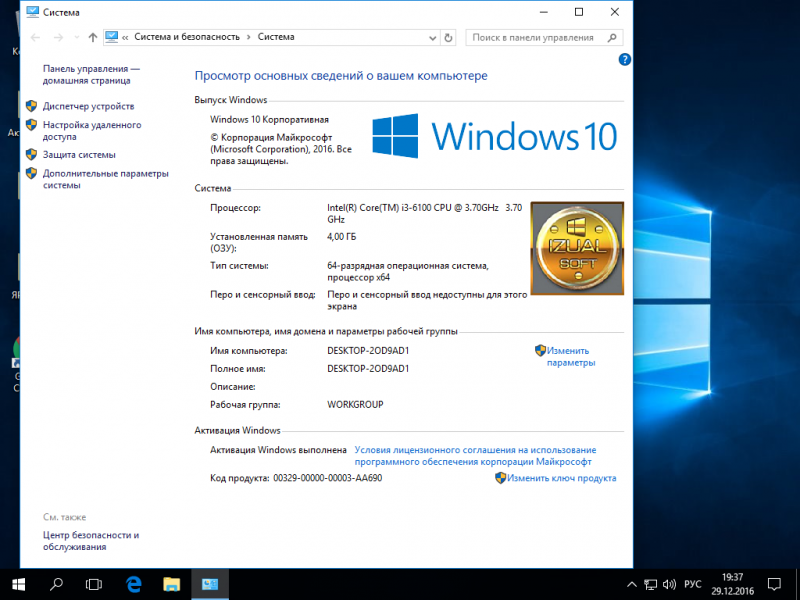
Task: Open 'Настройка удаленного доступа' link
Action: [x=92, y=131]
